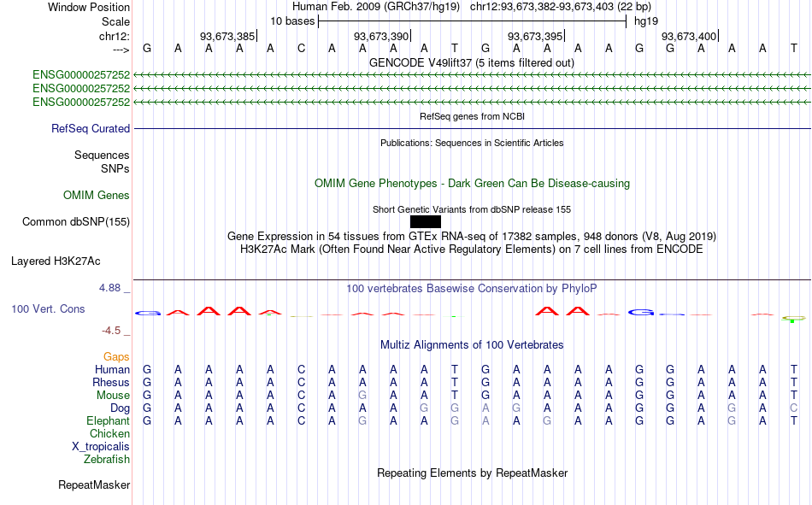Click the RefSeq Curated track label
812x505 pixels.
click(91, 128)
